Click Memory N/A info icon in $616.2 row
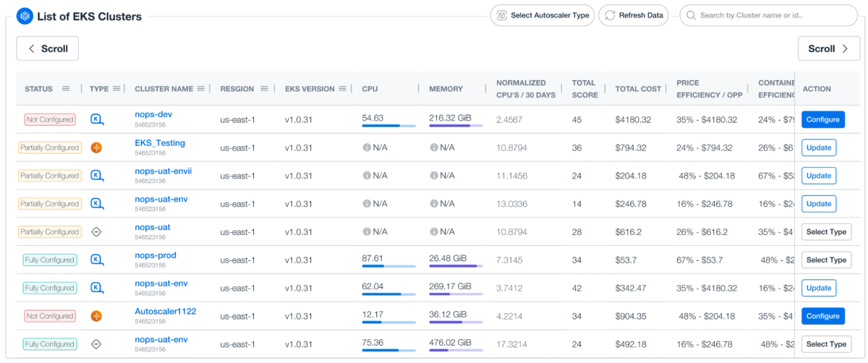This screenshot has width=868, height=363. (x=434, y=232)
